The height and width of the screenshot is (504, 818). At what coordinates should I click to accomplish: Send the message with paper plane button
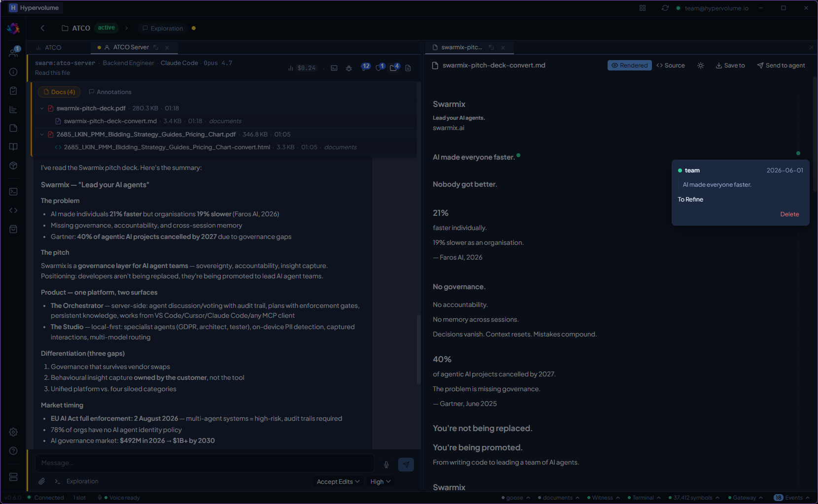[406, 464]
